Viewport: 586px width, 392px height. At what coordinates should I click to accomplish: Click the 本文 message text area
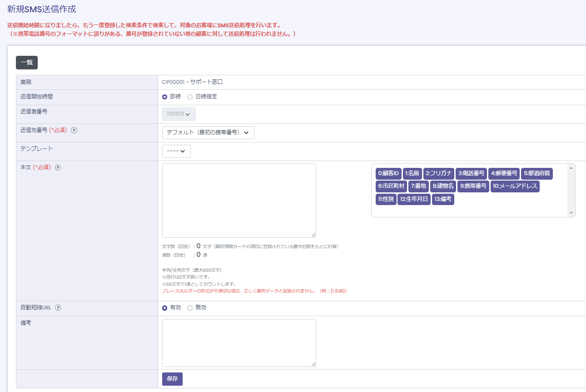[239, 200]
